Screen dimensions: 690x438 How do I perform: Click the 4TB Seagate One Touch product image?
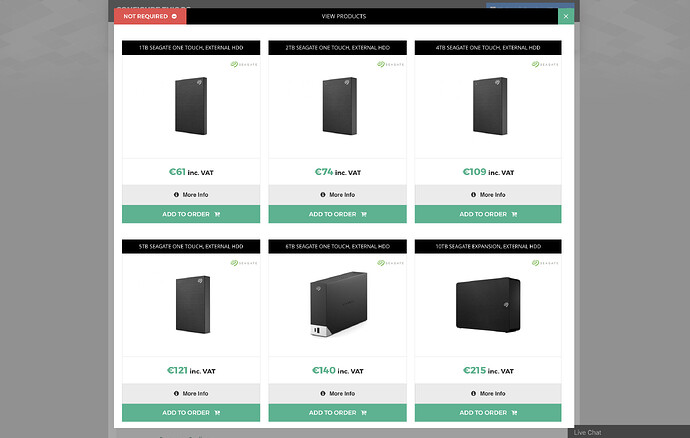click(x=490, y=106)
